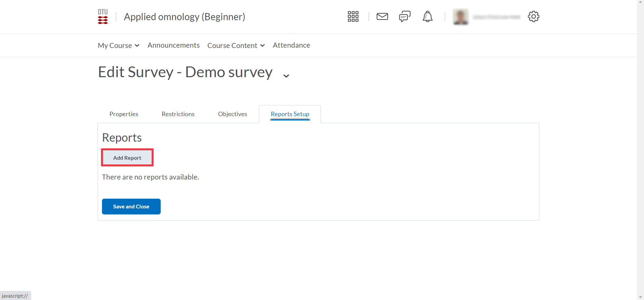Screen dimensions: 644x300
Task: Click the scrollbar down arrow
Action: pos(640,297)
